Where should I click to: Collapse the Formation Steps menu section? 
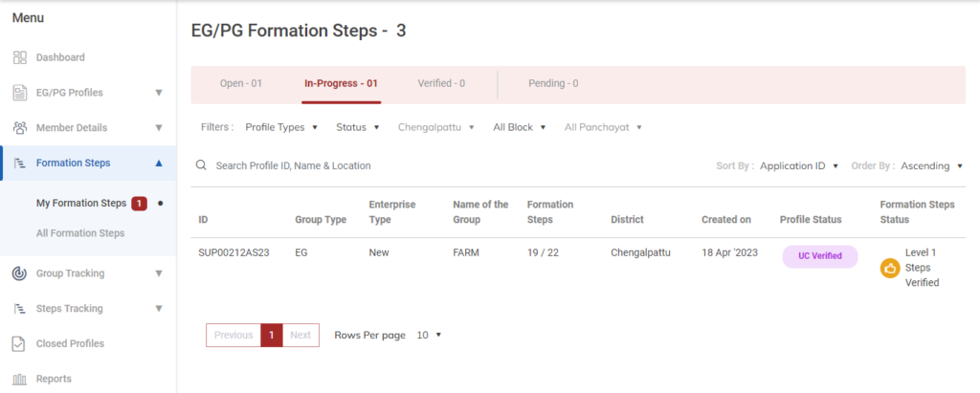tap(159, 163)
